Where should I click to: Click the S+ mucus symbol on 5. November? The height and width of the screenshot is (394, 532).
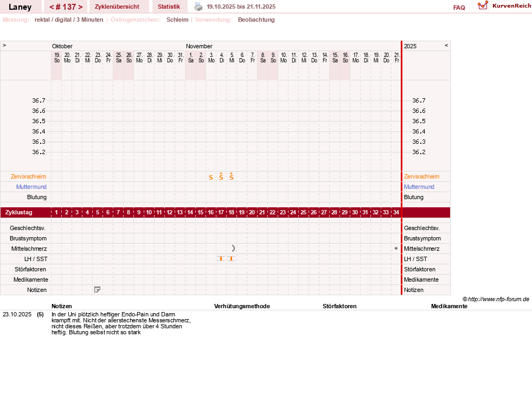(232, 176)
